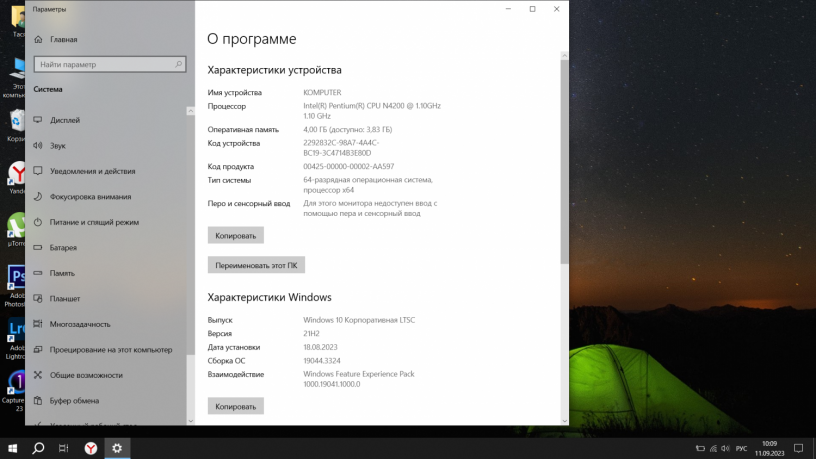Click the Фокусировка внимания moon icon
816x459 pixels.
38,196
